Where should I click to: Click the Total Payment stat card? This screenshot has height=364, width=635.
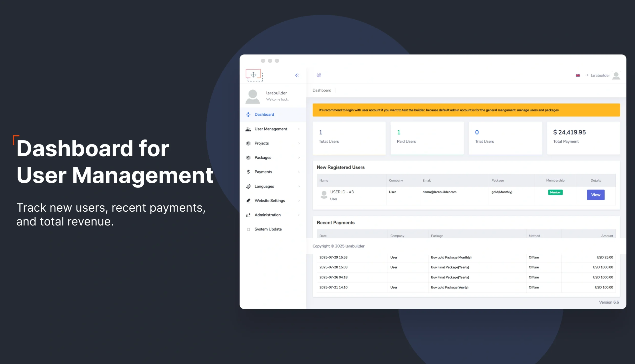(583, 138)
